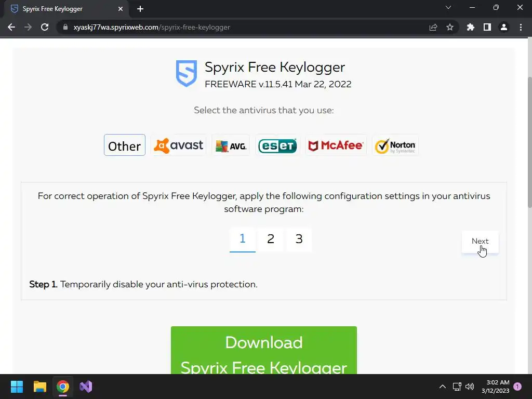Open the clock and calendar
This screenshot has height=399, width=532.
(x=495, y=387)
